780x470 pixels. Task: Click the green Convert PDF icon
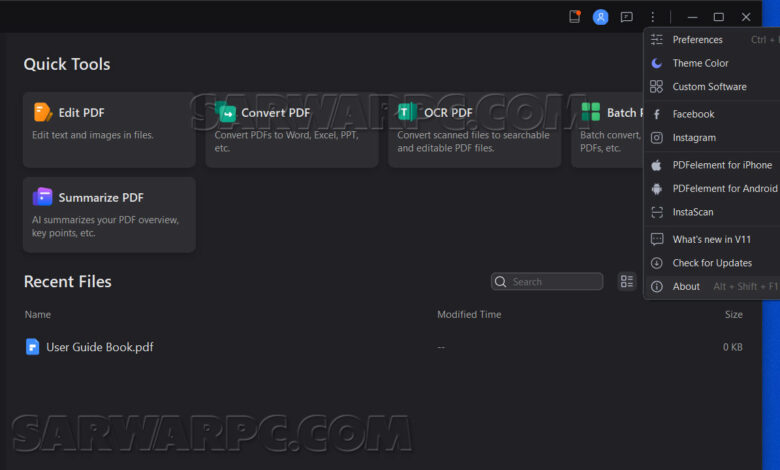pos(226,112)
